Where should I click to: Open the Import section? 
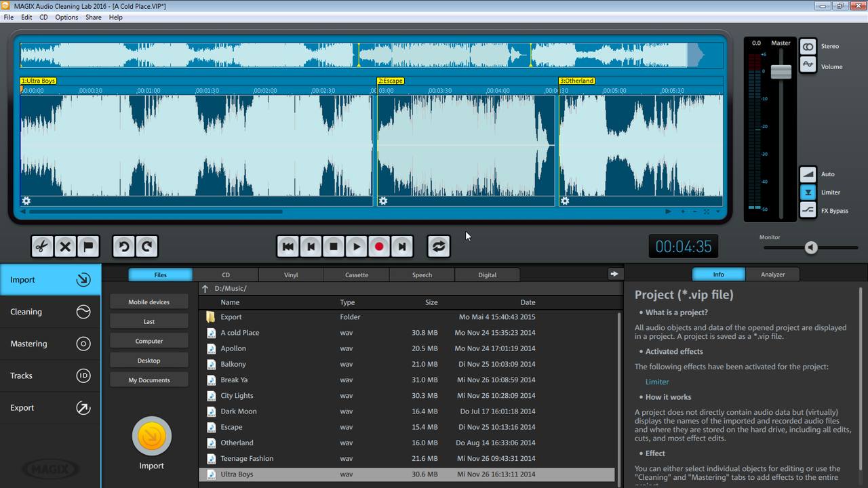pyautogui.click(x=50, y=279)
